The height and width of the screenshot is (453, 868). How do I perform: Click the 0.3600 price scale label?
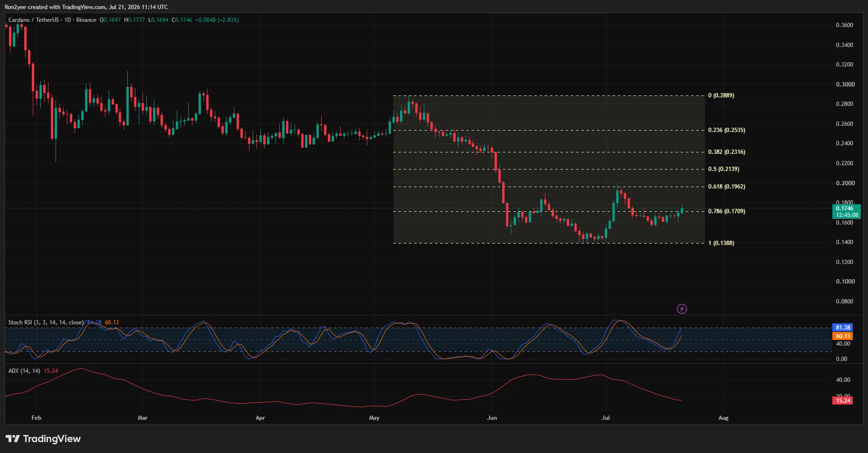click(x=844, y=25)
